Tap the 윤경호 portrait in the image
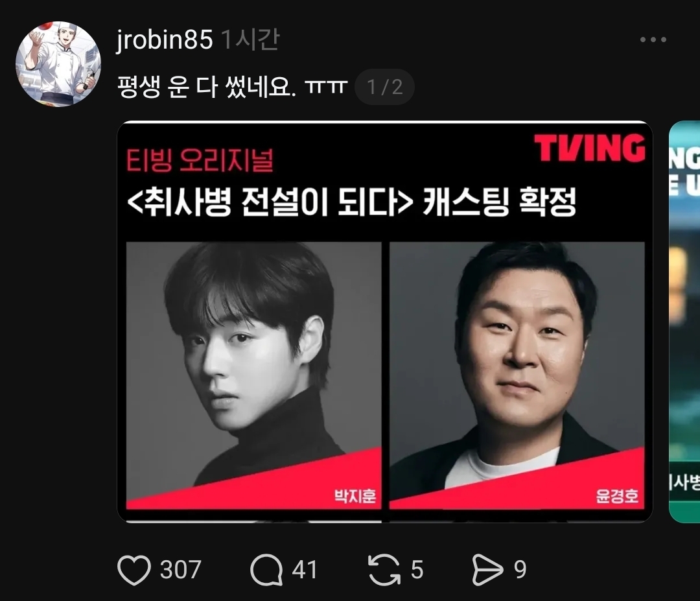 tap(517, 375)
